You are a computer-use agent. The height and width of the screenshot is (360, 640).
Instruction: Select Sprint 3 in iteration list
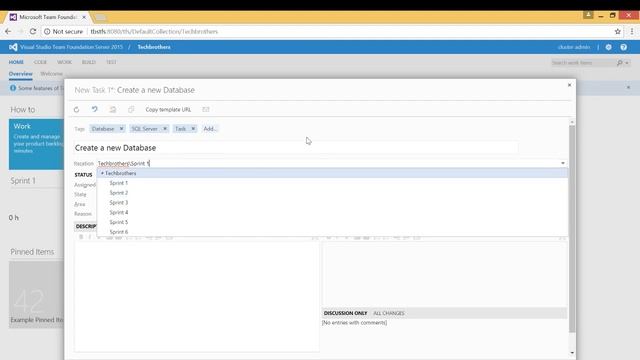[x=118, y=202]
